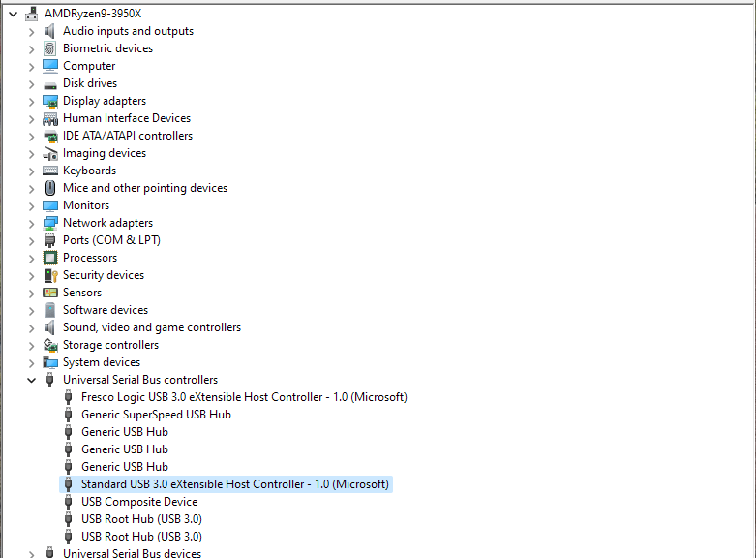Select Standard USB 3.0 eXtensible Host Controller

pos(235,484)
